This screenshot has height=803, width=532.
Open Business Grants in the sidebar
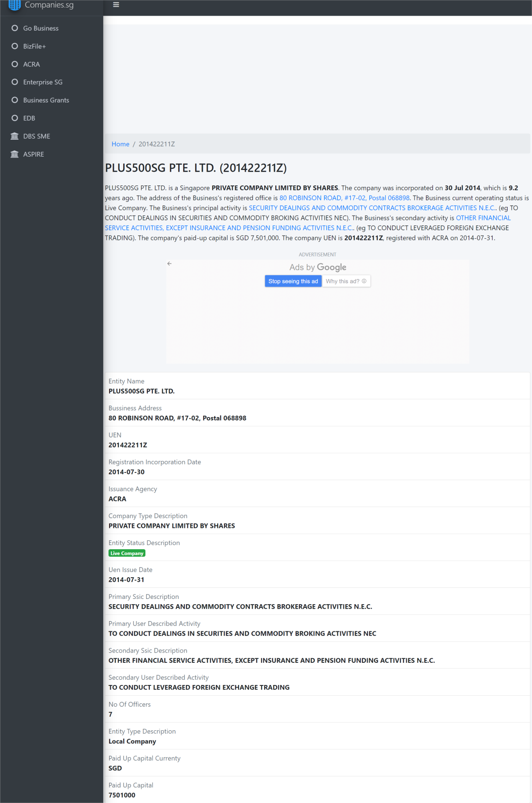click(x=46, y=100)
